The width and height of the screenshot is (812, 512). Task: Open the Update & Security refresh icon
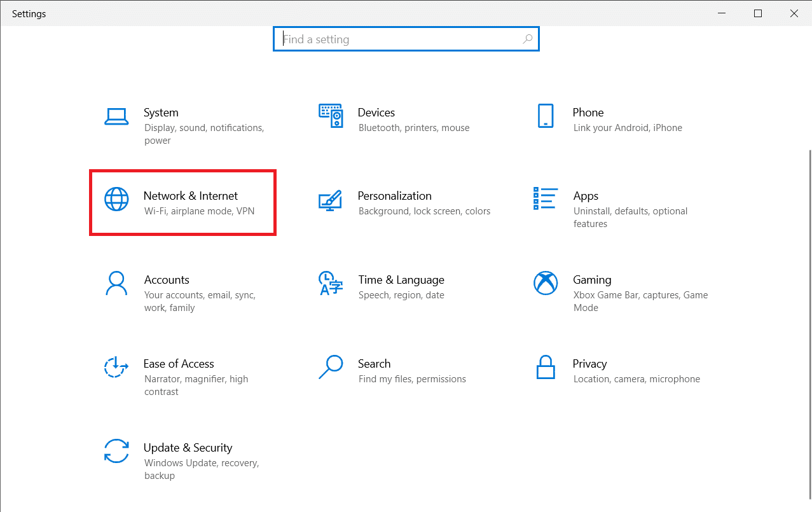click(116, 452)
